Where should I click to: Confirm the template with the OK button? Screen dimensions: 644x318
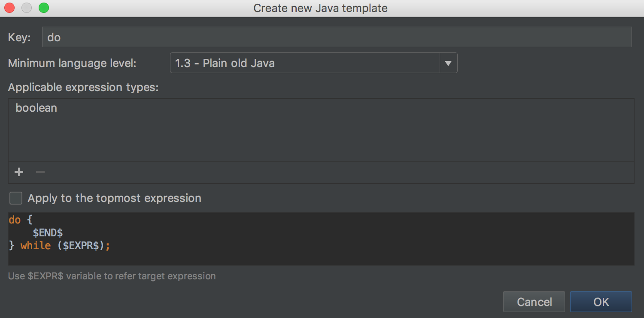(601, 302)
